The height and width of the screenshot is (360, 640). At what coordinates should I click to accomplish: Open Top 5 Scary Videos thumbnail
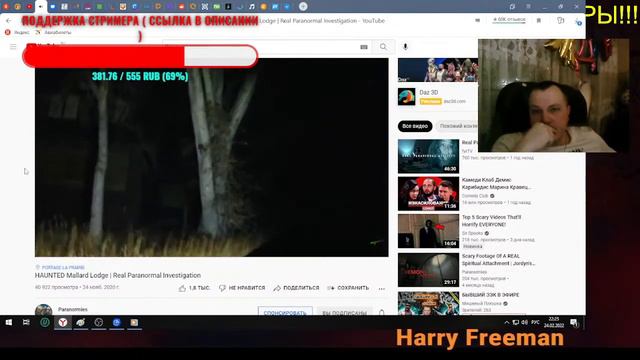tap(428, 231)
